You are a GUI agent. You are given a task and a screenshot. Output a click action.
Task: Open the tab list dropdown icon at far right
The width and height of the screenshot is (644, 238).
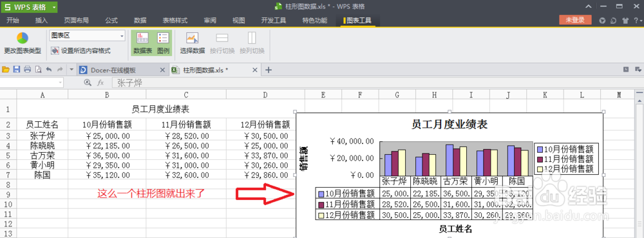tap(638, 70)
